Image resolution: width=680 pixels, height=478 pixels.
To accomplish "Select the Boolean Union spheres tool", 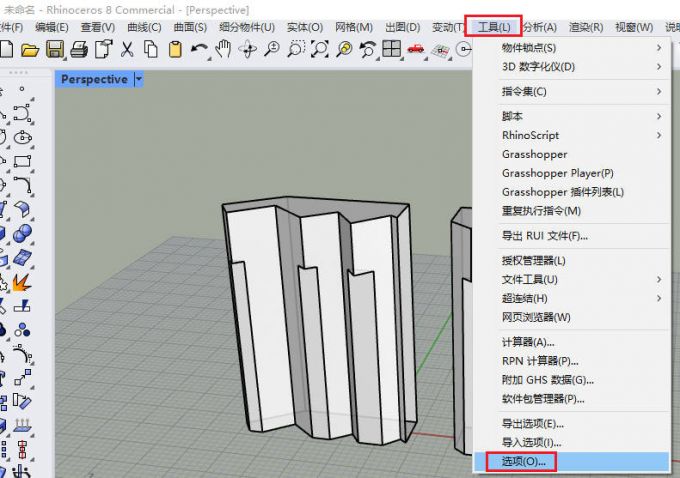I will [x=22, y=233].
